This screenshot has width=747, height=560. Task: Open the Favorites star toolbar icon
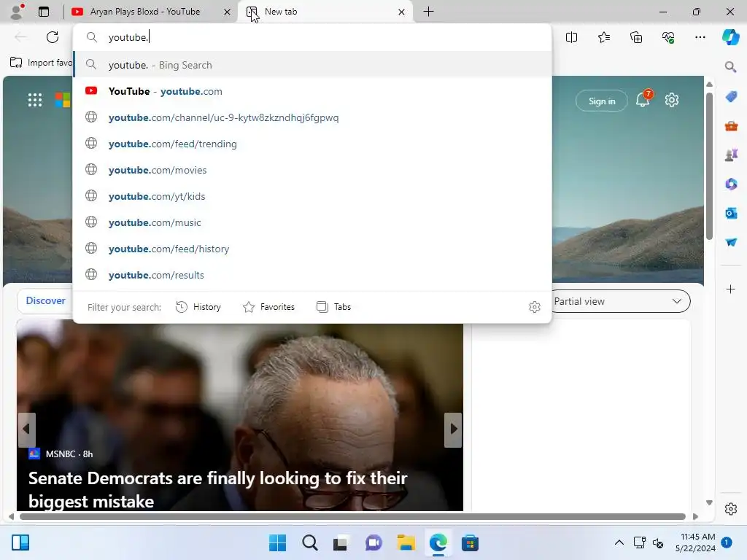(x=603, y=37)
